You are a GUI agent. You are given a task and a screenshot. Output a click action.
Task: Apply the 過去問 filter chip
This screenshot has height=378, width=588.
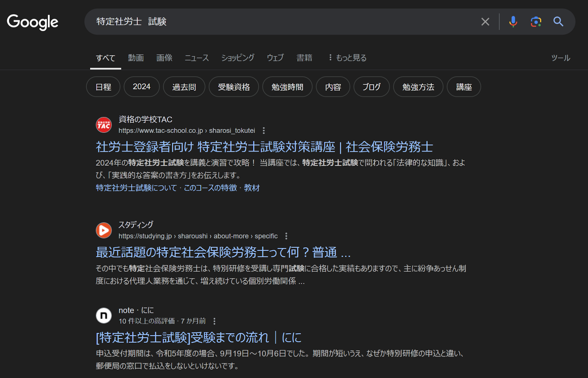tap(184, 87)
